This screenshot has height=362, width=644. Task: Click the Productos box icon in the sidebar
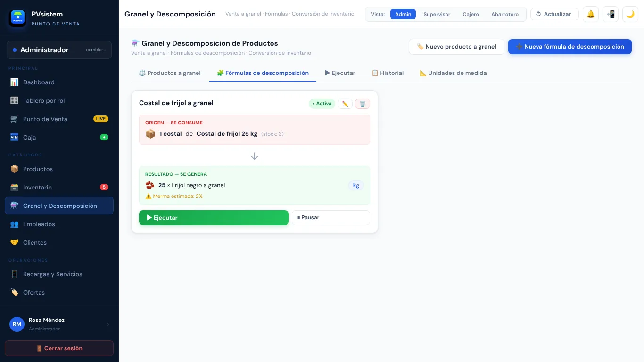14,169
